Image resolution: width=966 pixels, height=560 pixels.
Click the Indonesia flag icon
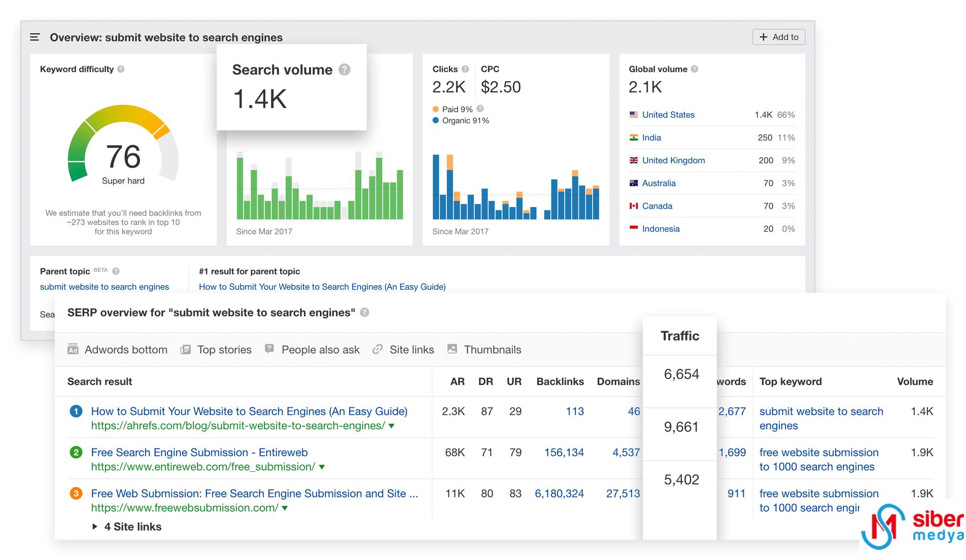coord(634,229)
